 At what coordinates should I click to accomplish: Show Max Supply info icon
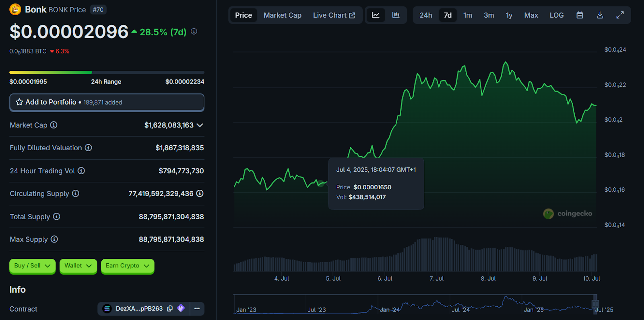(x=54, y=239)
